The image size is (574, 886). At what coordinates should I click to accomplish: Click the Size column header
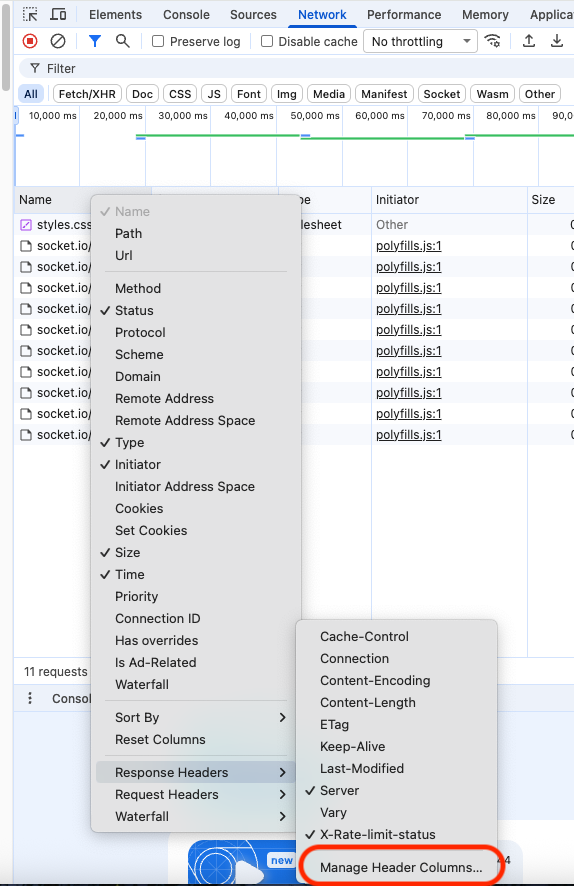coord(550,200)
